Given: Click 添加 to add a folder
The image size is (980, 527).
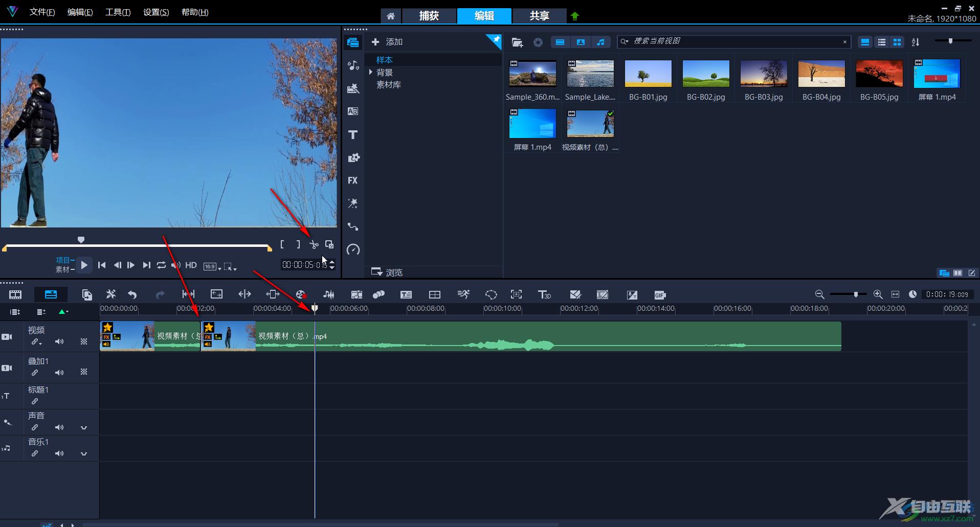Looking at the screenshot, I should point(387,42).
